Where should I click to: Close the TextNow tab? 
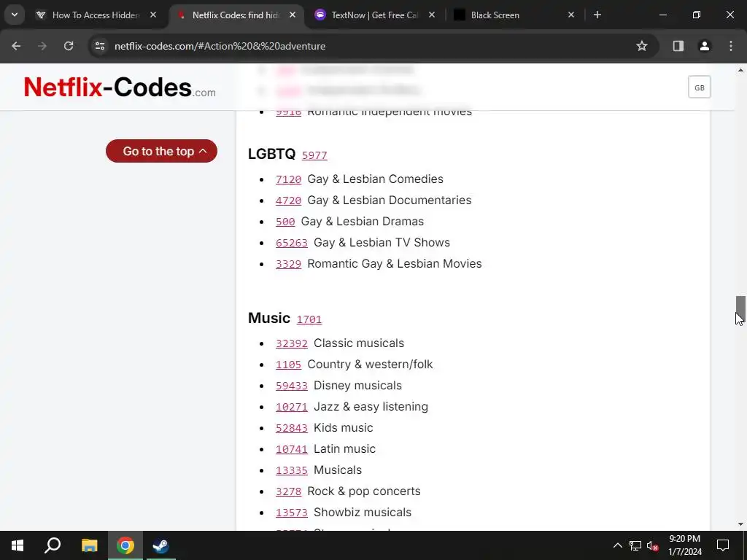(432, 15)
